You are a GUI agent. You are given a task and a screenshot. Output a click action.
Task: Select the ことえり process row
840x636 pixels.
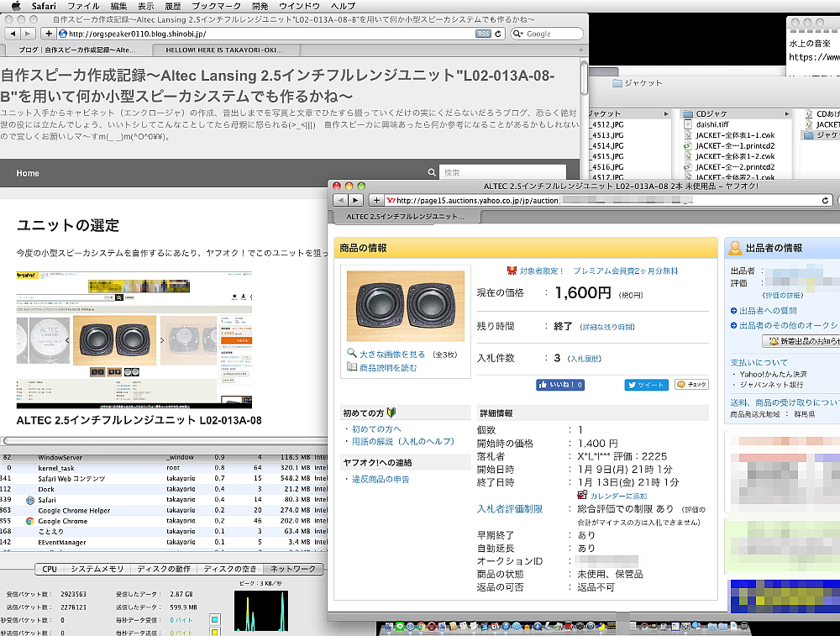[x=164, y=532]
